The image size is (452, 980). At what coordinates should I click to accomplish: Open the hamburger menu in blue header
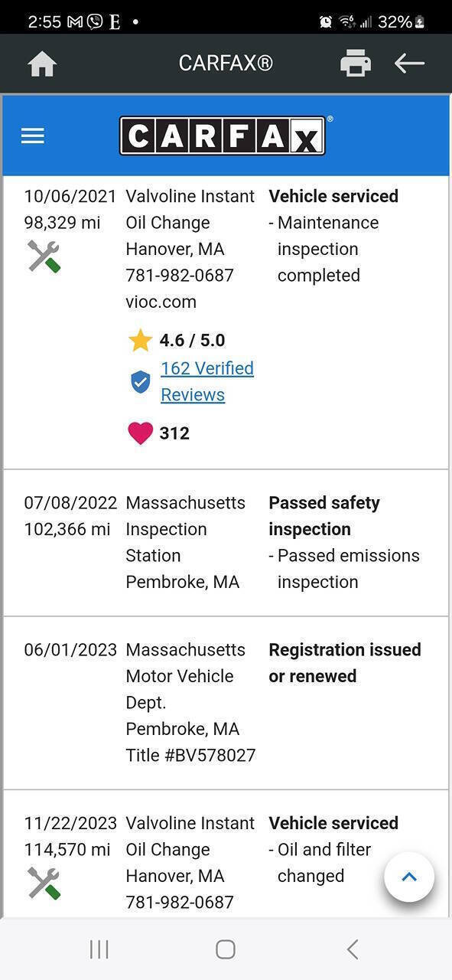pos(33,136)
